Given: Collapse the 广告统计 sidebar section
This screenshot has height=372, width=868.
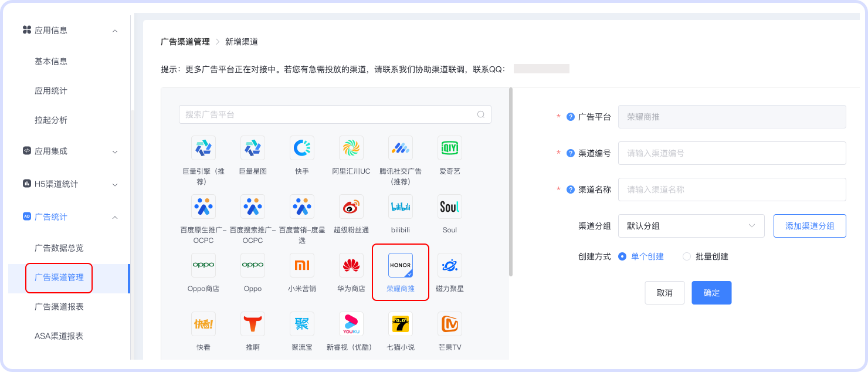Looking at the screenshot, I should 115,217.
